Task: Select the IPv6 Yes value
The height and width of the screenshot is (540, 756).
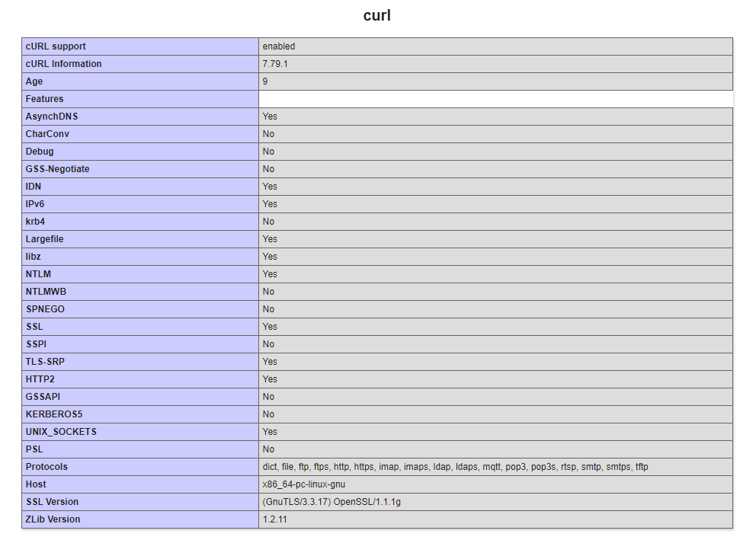Action: [270, 204]
